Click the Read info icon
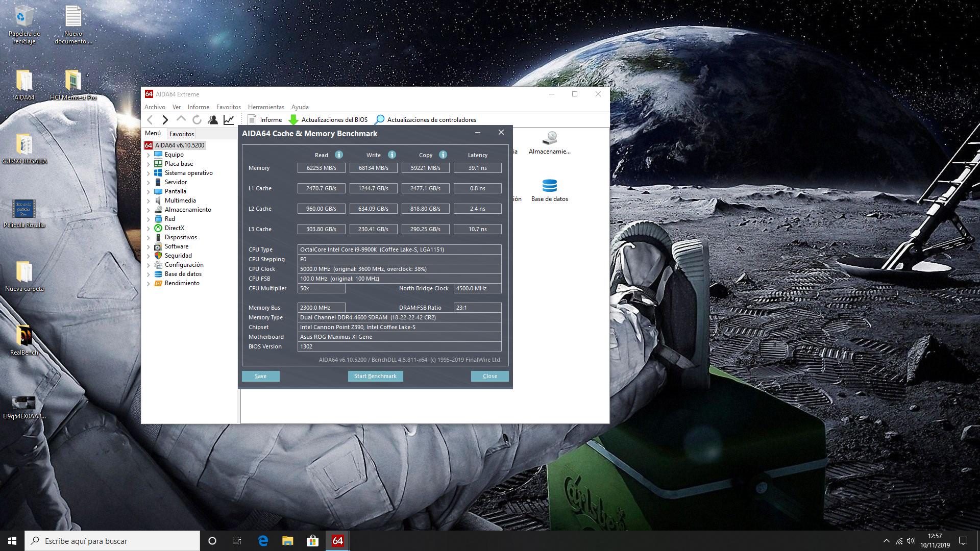The width and height of the screenshot is (980, 551). point(338,155)
